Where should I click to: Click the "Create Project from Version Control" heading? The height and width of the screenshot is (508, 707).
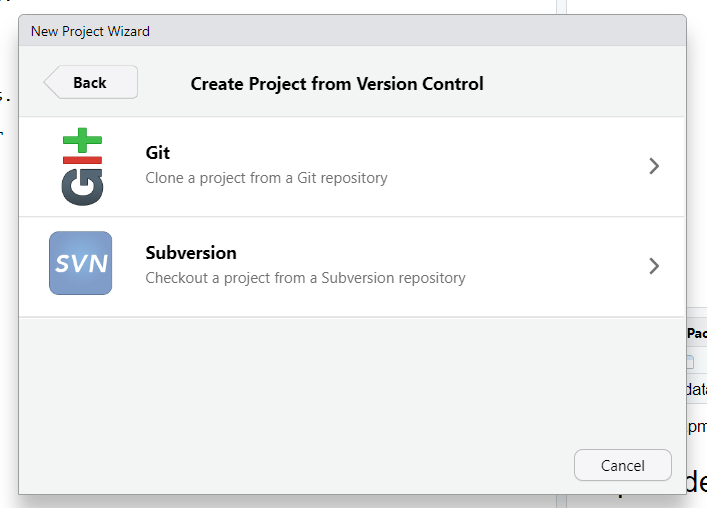coord(337,84)
